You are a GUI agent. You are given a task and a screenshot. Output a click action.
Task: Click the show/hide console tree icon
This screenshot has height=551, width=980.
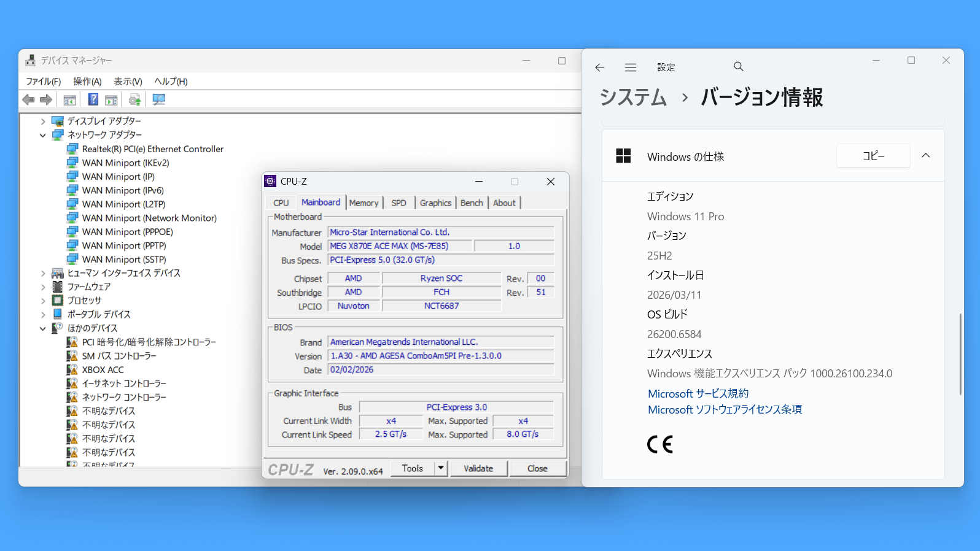pos(70,99)
